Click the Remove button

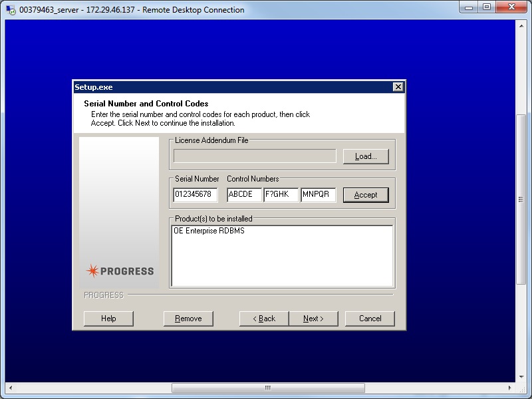tap(188, 319)
